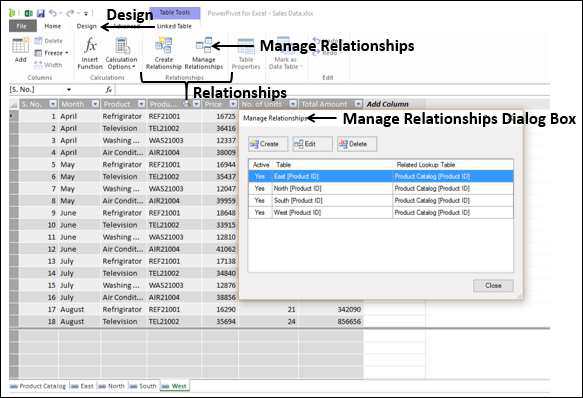Select North [Product ID] relationship row
This screenshot has width=583, height=398.
point(381,189)
